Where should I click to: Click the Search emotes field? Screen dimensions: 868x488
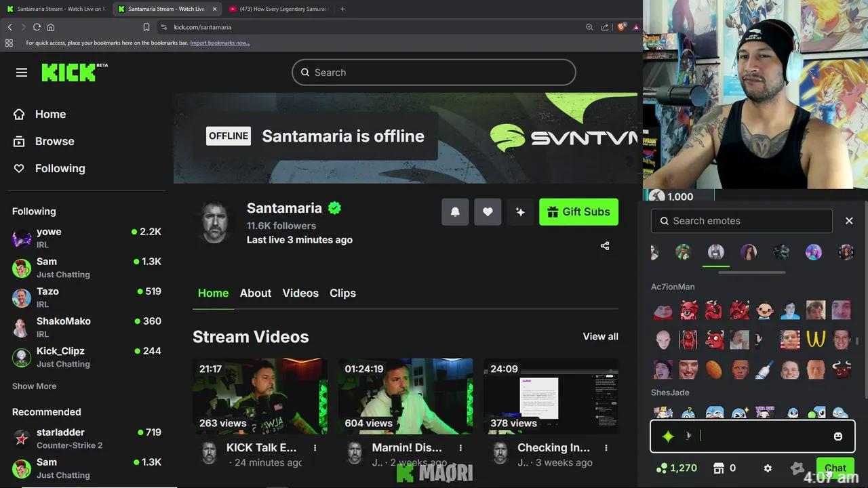click(742, 221)
